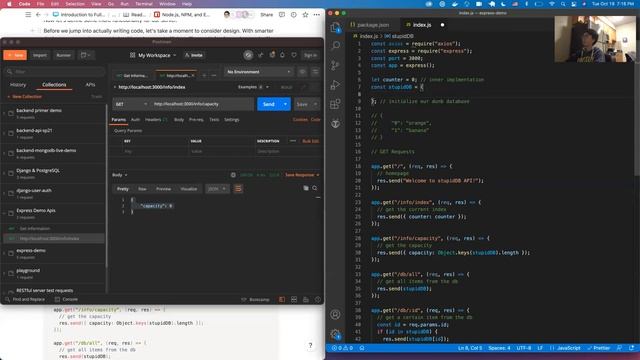Open VS Code Search magnifier in activity bar
640x360 pixels.
click(336, 45)
